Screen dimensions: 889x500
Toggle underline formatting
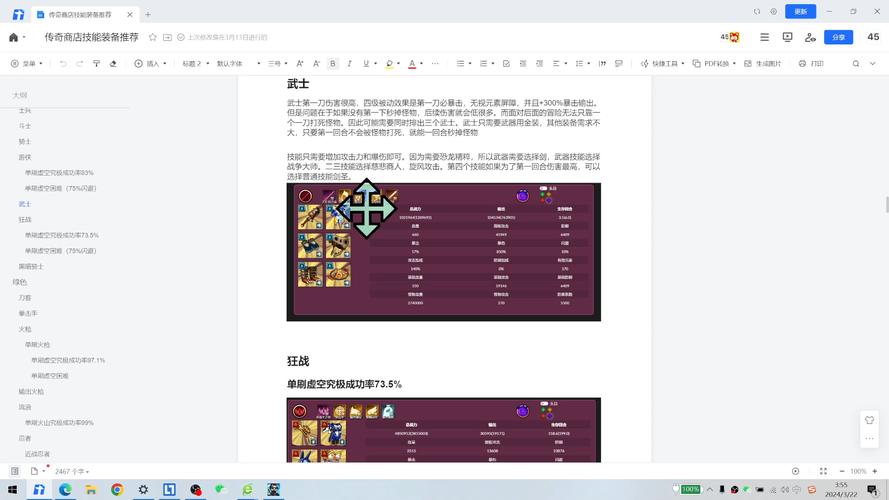point(366,63)
